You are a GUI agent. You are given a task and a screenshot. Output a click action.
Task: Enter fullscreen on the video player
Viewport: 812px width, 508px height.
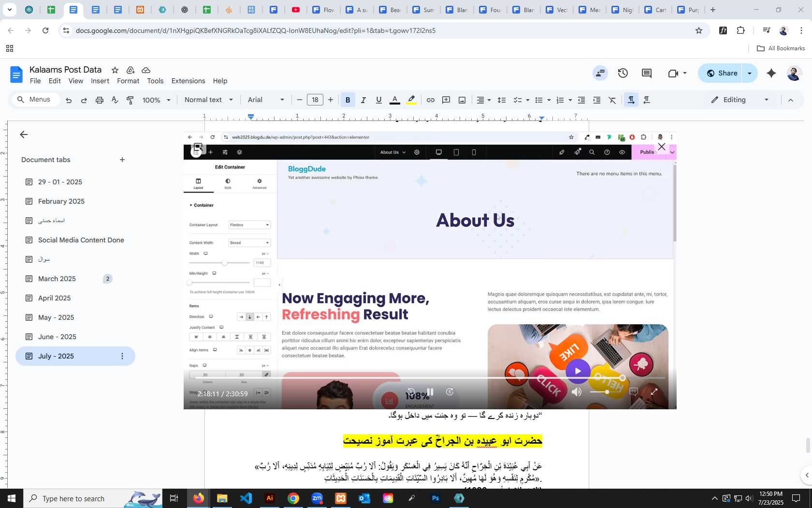pyautogui.click(x=654, y=392)
